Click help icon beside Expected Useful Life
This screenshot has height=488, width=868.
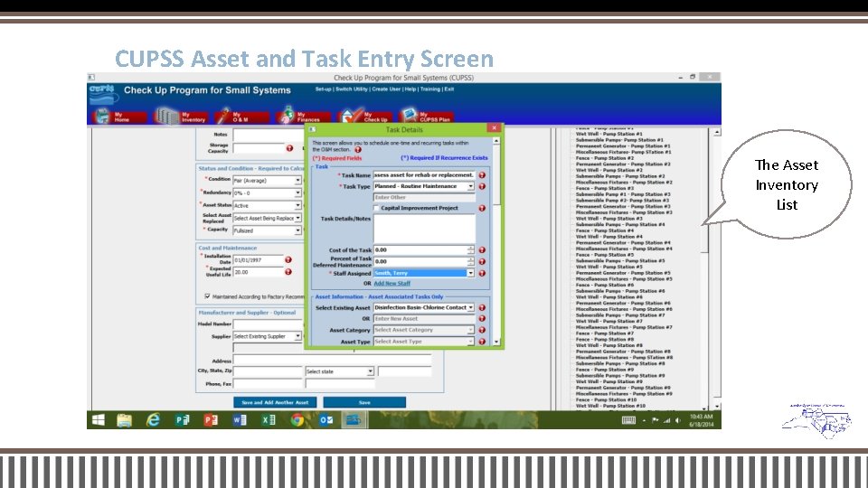coord(288,272)
